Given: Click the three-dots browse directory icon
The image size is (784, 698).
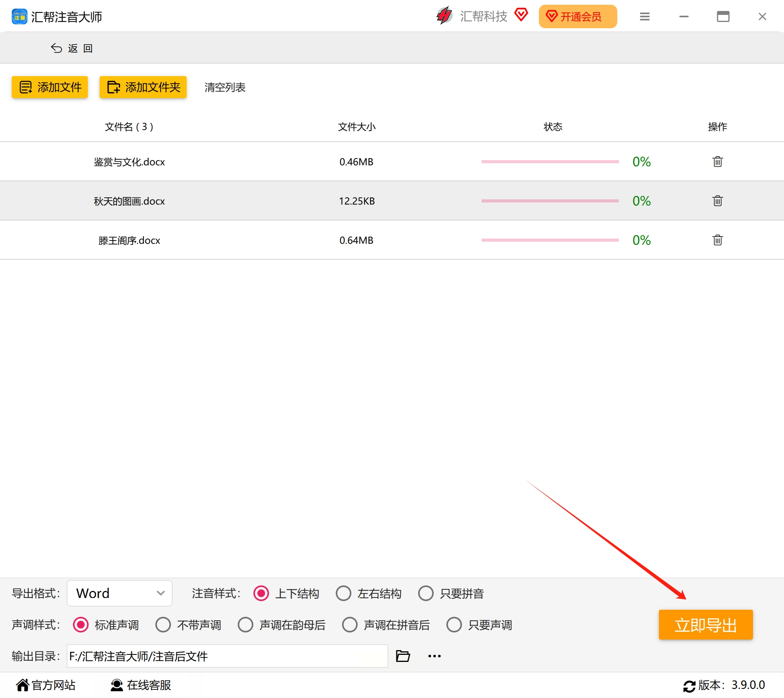Looking at the screenshot, I should pyautogui.click(x=434, y=656).
